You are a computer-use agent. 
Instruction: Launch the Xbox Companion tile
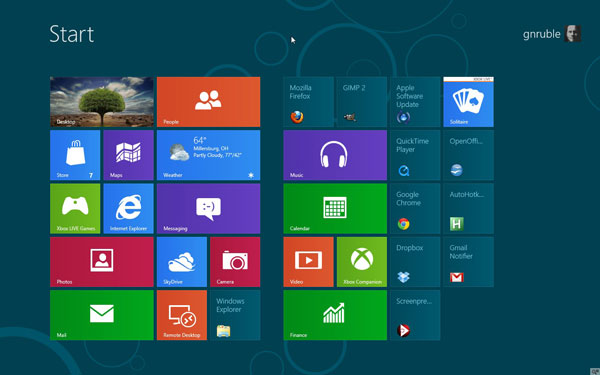tap(362, 262)
